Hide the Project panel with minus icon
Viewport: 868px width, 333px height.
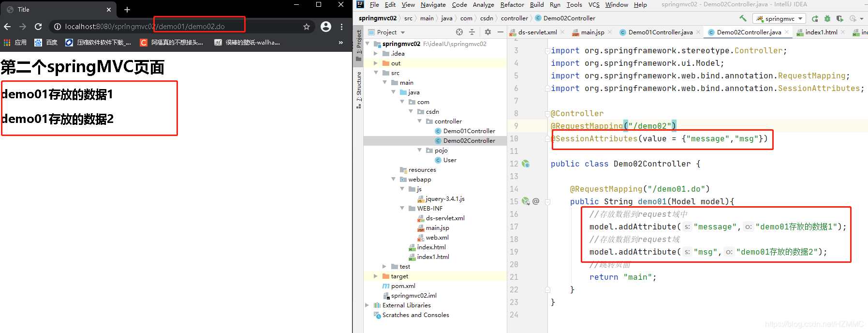click(500, 32)
